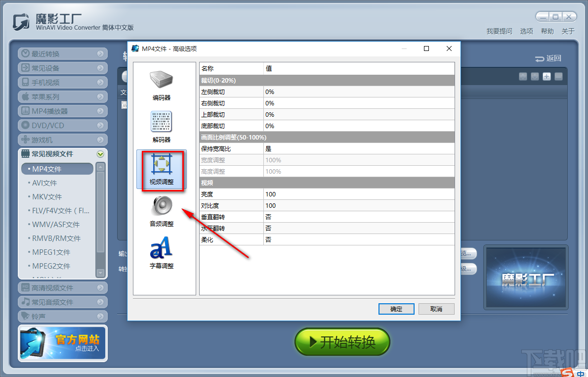Click the 对比度 contrast value 100
The width and height of the screenshot is (588, 377).
(x=359, y=205)
